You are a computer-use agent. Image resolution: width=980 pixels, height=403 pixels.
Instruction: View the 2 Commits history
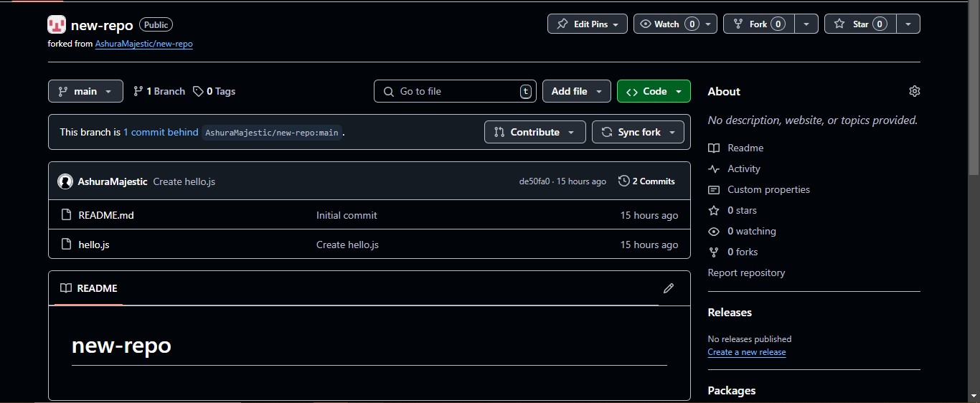[x=646, y=181]
